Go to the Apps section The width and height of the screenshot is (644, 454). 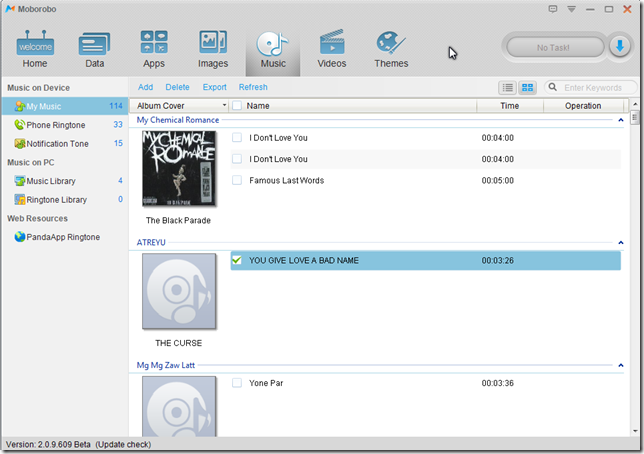pos(154,50)
